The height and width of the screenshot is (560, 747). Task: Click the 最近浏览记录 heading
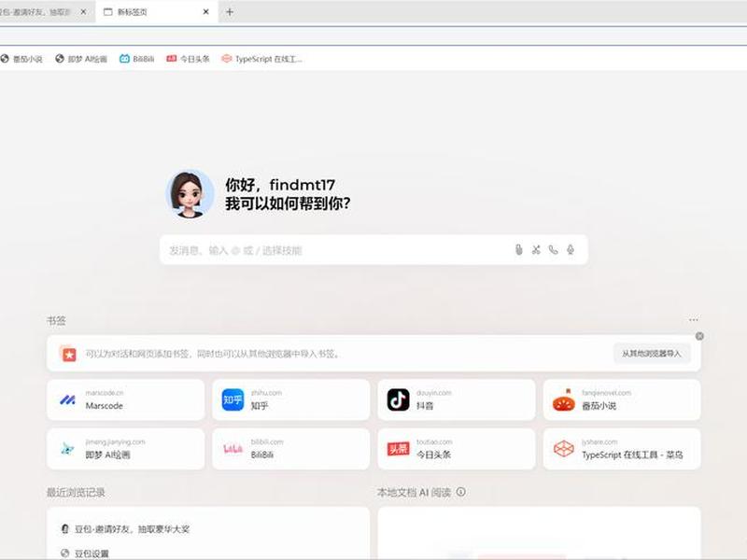76,493
